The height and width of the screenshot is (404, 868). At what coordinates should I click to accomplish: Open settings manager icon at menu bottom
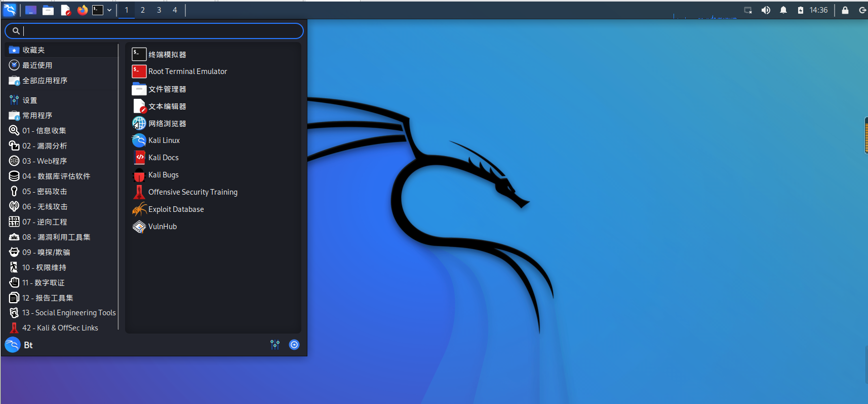tap(275, 345)
